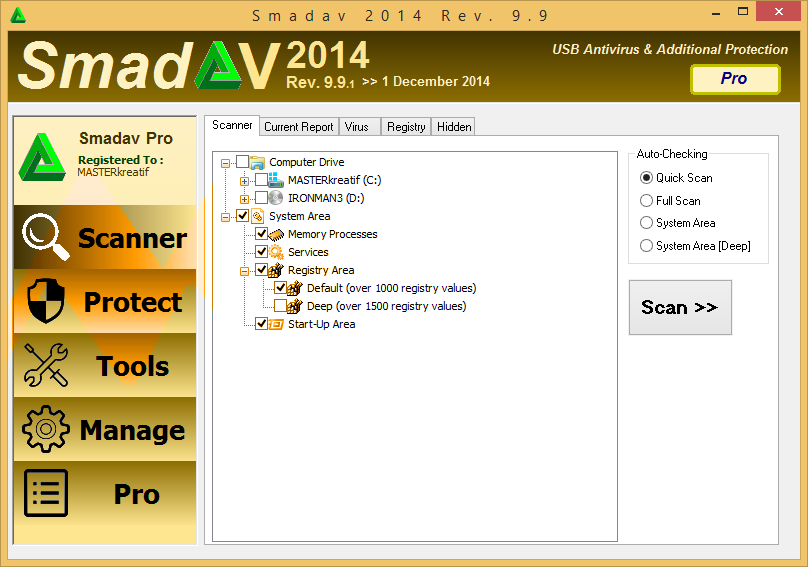Select the System Area [Deep] radio option
Image resolution: width=808 pixels, height=567 pixels.
pos(646,246)
